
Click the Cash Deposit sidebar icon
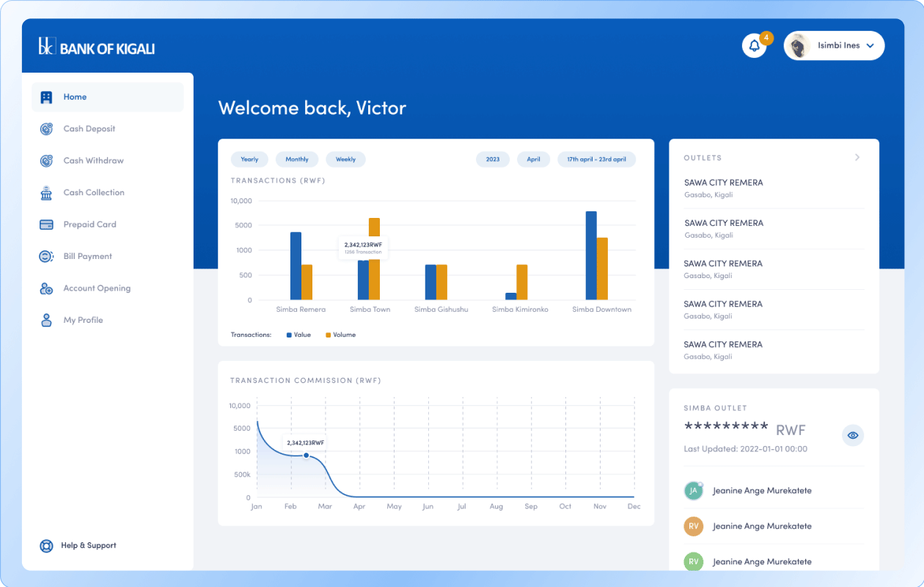[x=46, y=129]
